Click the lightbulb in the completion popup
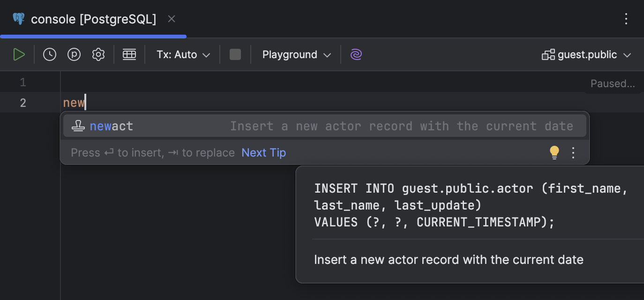644x300 pixels. [x=554, y=152]
